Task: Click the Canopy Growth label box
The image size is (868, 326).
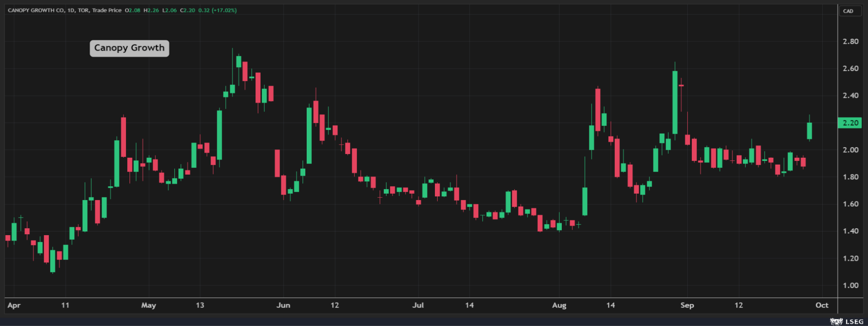Action: [129, 48]
